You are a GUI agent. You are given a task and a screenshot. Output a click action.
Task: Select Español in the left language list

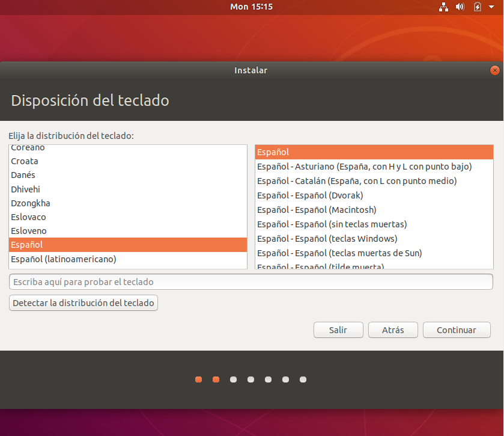(x=128, y=245)
